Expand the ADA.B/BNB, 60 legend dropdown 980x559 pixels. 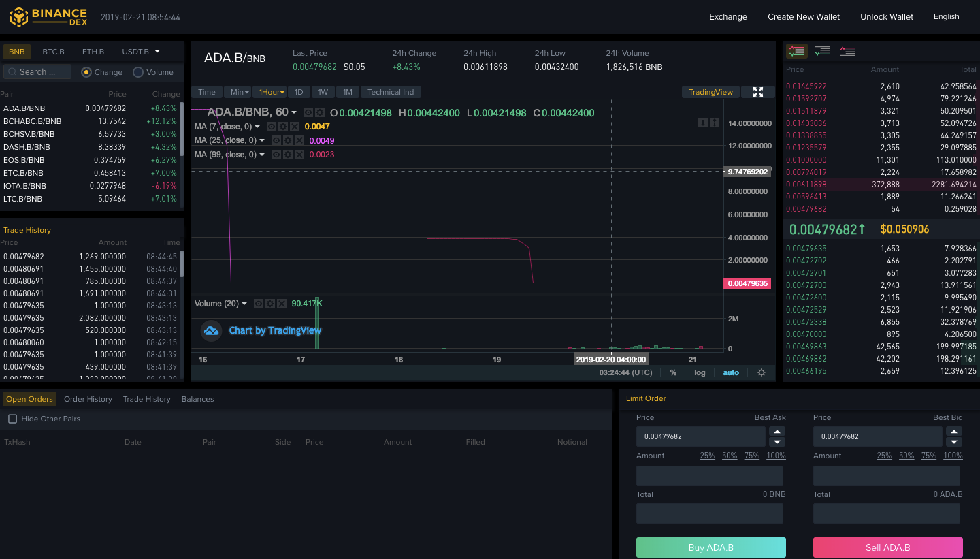coord(294,113)
